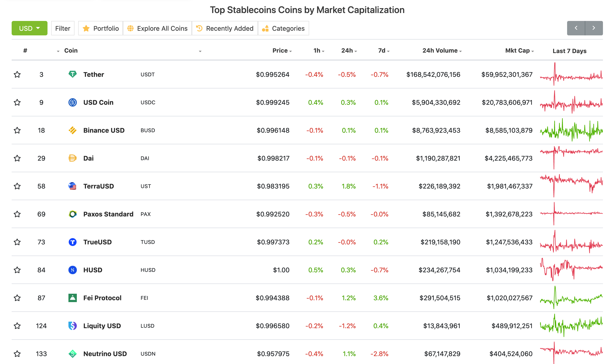Click the HUSD logo icon
The width and height of the screenshot is (609, 364).
point(73,270)
